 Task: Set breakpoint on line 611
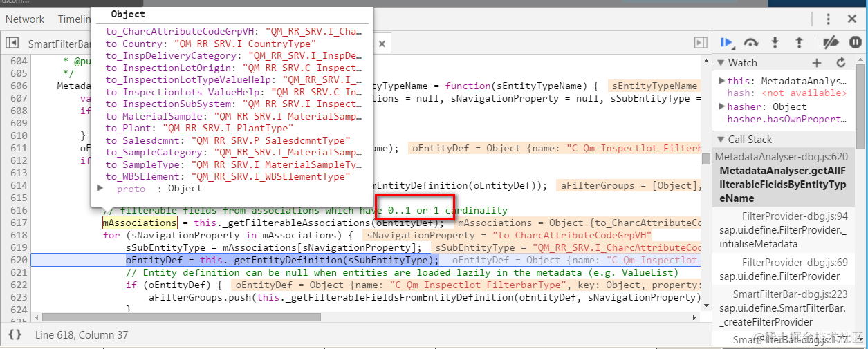click(x=19, y=148)
